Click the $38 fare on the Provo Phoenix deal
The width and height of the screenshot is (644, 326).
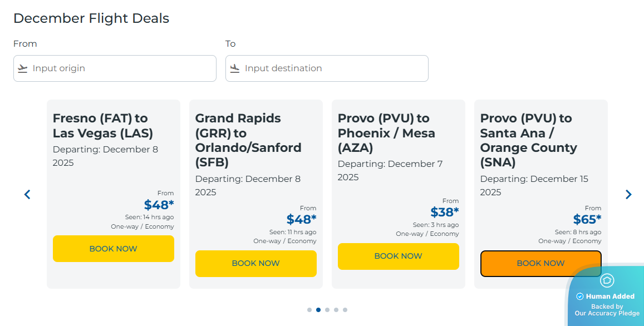click(444, 211)
